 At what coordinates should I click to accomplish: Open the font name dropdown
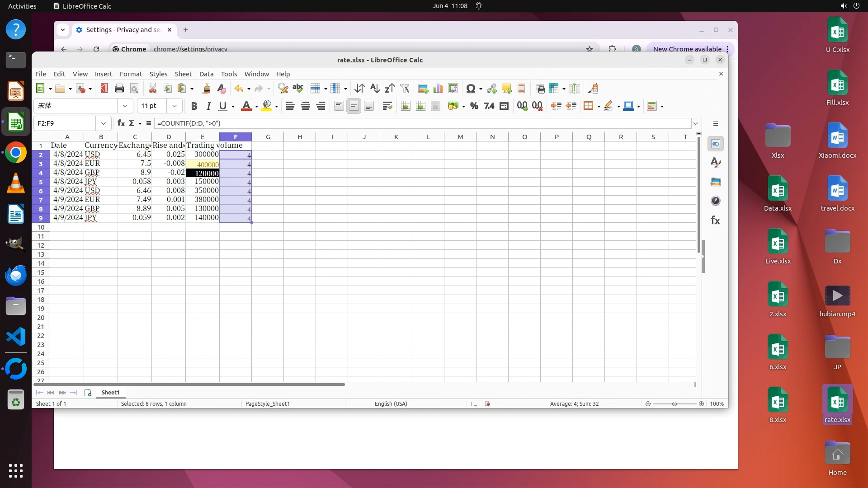coord(125,106)
